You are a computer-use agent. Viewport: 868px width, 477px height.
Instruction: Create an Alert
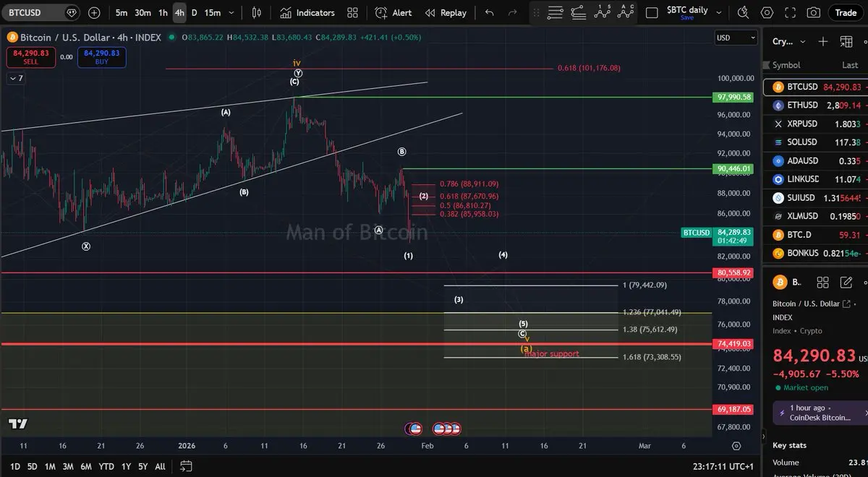[x=393, y=12]
